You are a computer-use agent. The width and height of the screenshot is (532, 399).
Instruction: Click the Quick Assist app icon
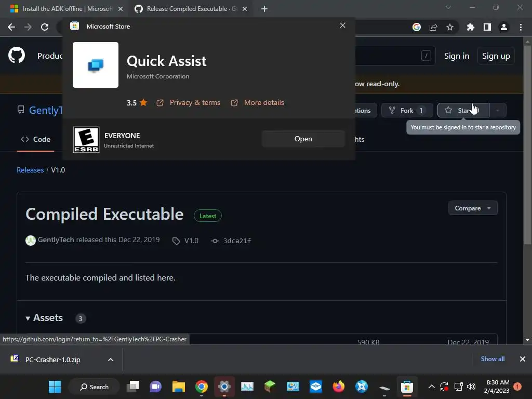(x=96, y=65)
